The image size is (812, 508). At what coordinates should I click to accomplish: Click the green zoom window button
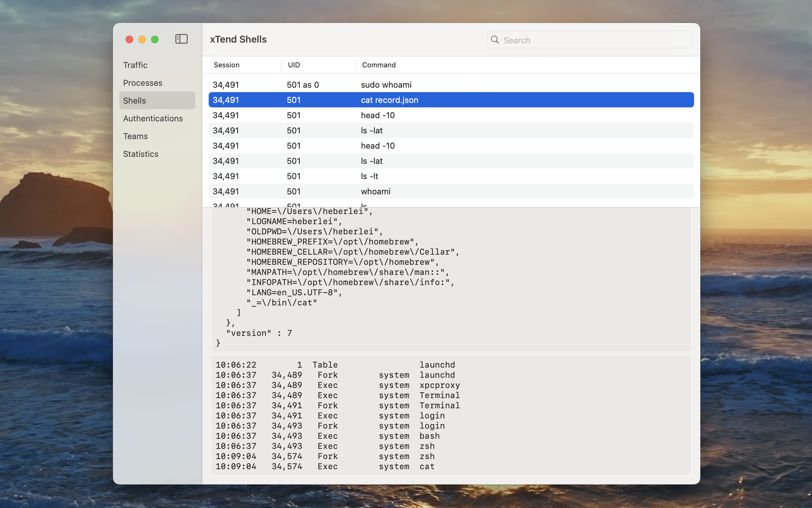pos(155,40)
